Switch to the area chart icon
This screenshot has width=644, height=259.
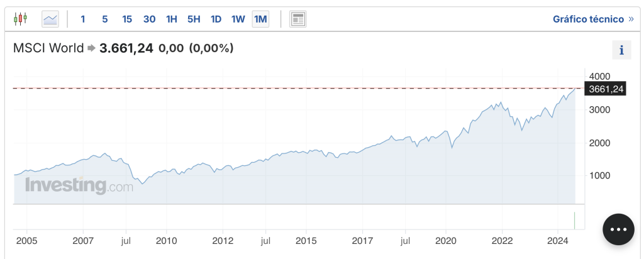tap(50, 19)
